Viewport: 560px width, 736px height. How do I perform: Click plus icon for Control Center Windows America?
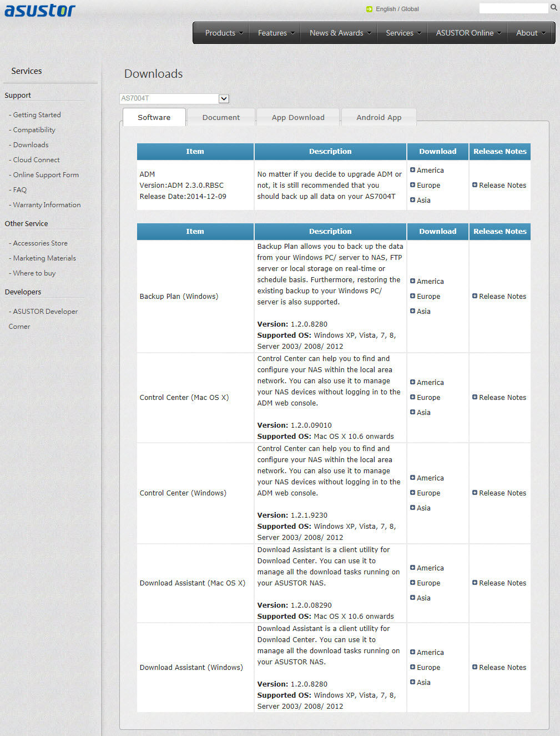click(x=412, y=478)
